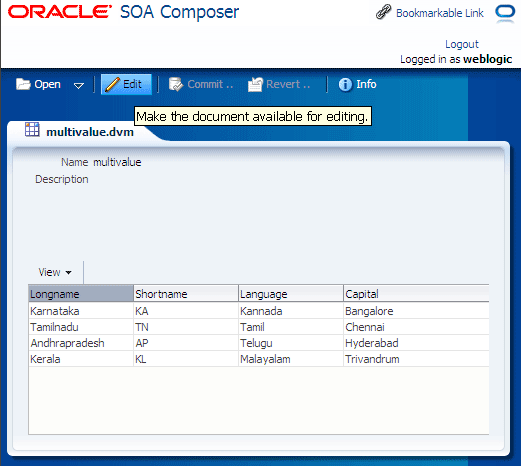Click the Bookmarkable Link chain icon
The width and height of the screenshot is (521, 466).
pyautogui.click(x=383, y=12)
